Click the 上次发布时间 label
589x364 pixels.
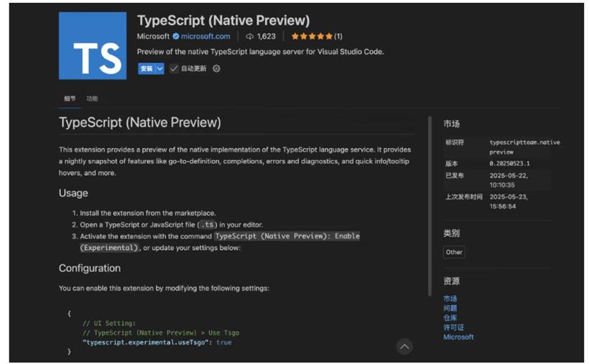click(x=464, y=197)
